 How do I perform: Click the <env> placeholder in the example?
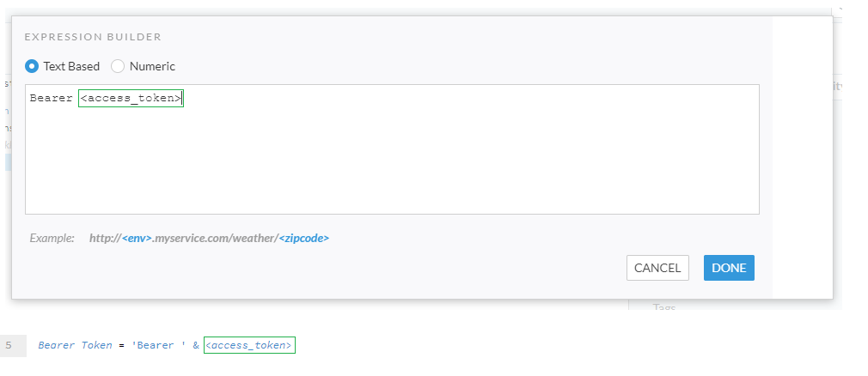[137, 238]
